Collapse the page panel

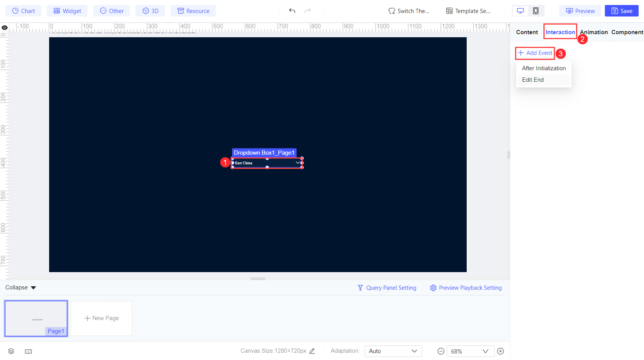click(x=20, y=287)
